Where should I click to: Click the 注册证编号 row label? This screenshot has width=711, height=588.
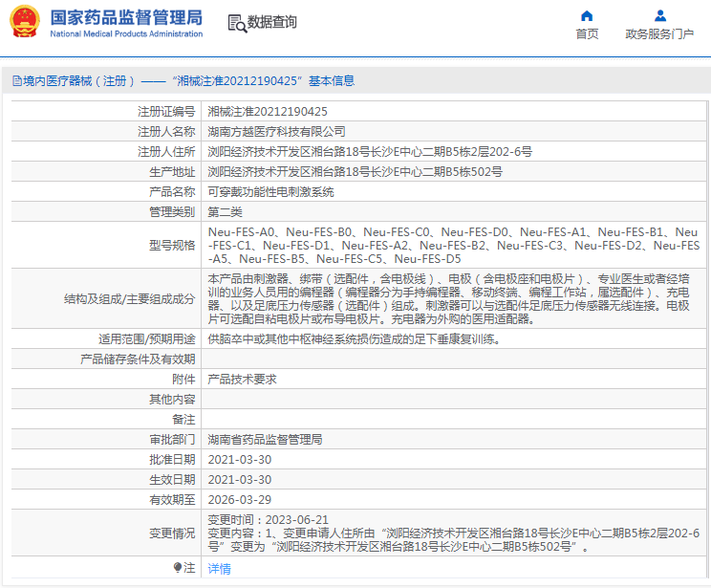[x=166, y=112]
